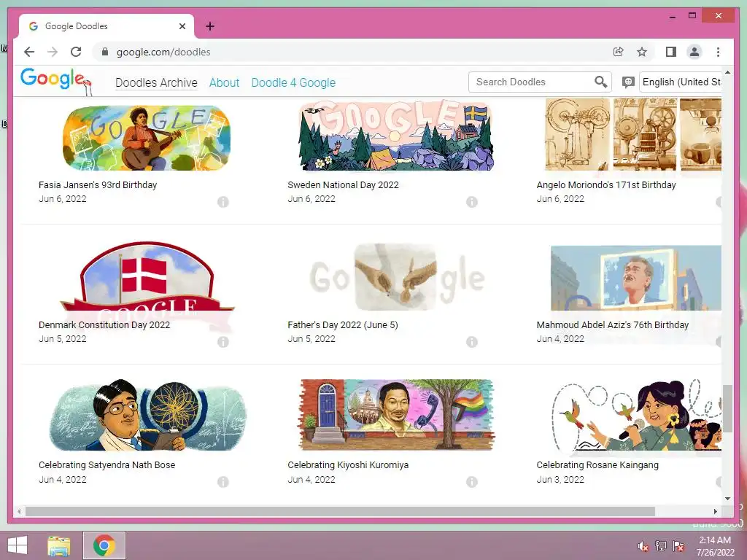Open Fasia Jansen's 93rd Birthday title link
The image size is (747, 560).
[98, 184]
